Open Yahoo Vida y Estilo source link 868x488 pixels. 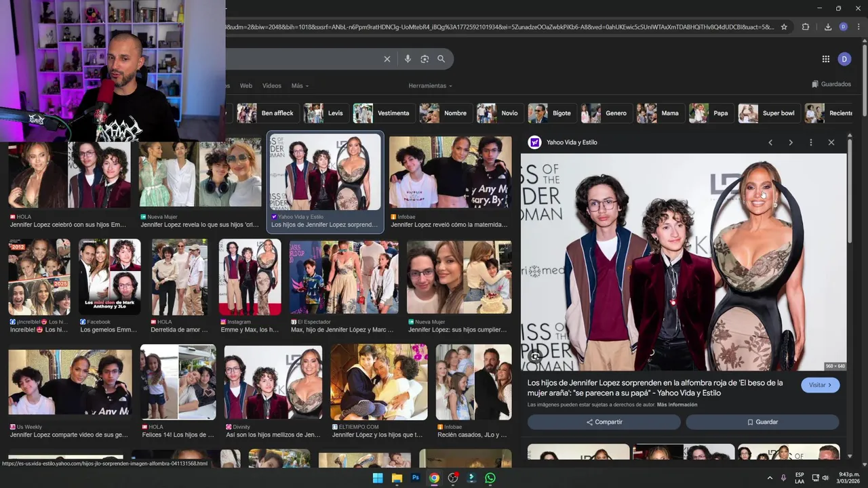[x=572, y=142]
